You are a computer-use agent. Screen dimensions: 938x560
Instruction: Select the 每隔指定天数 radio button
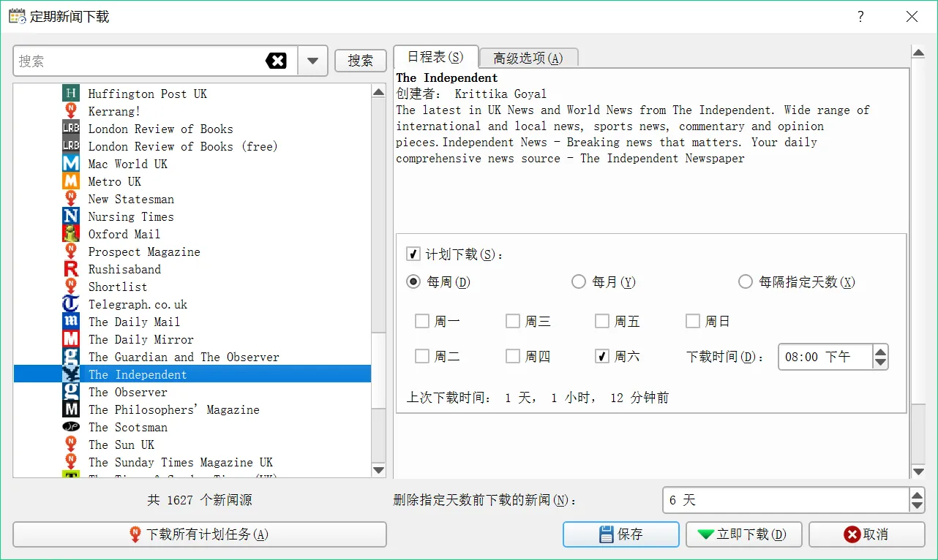[x=746, y=281]
